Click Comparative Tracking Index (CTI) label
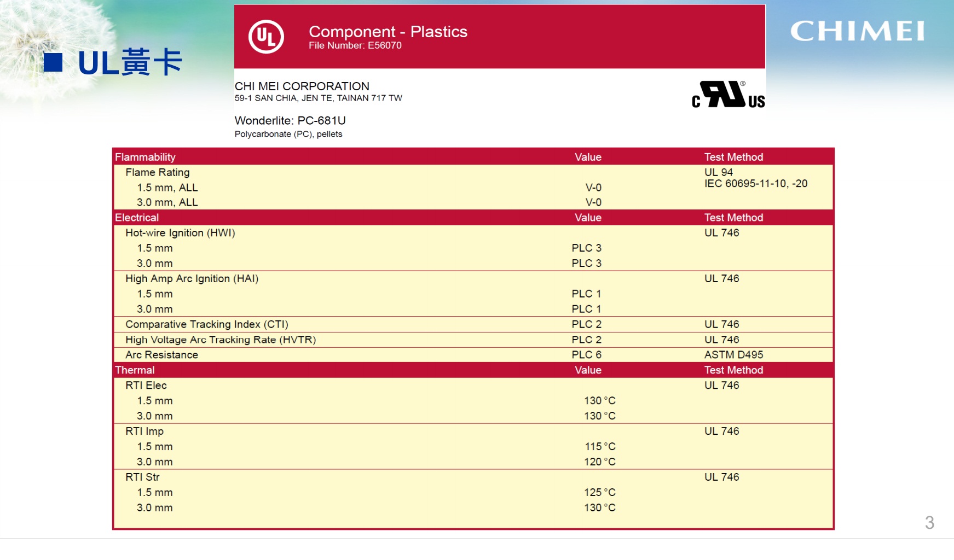 [207, 324]
